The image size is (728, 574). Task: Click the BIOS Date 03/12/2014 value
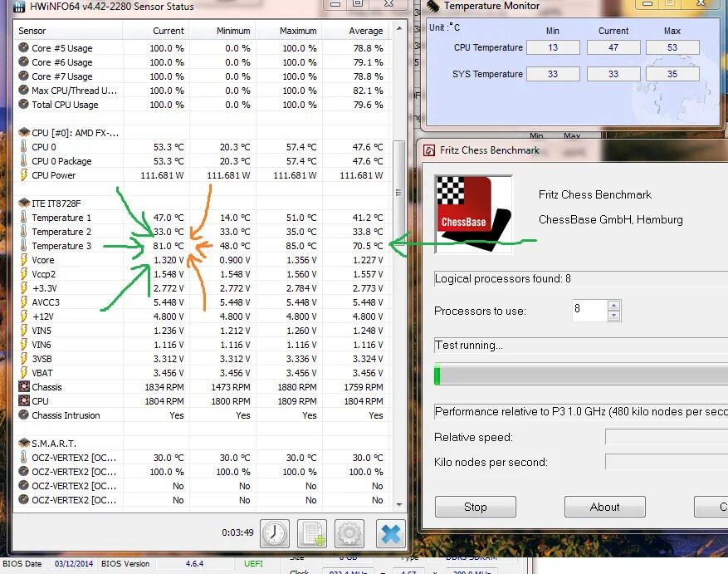click(x=74, y=563)
